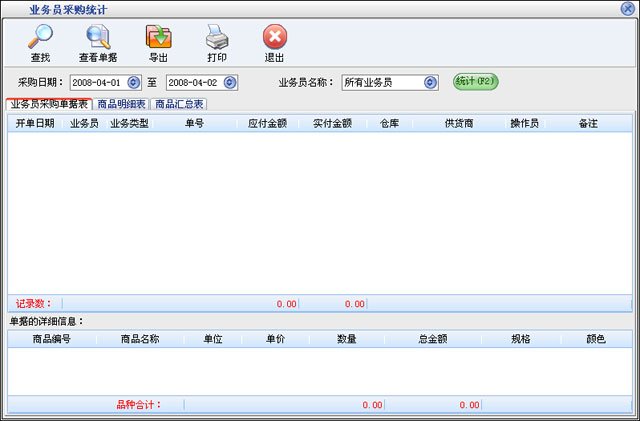Click the 导出 (Export) icon
Viewport: 640px width, 421px height.
pos(158,38)
